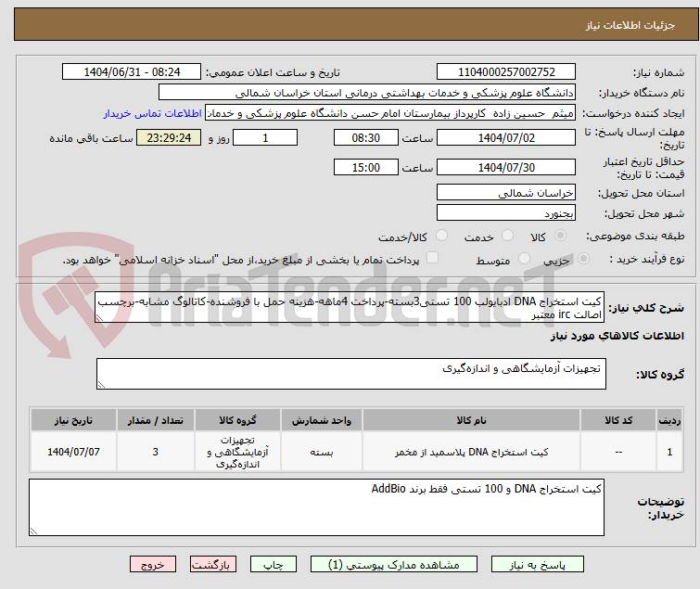Open اطلاعات تماس خریدار link
Image resolution: width=700 pixels, height=589 pixels.
coord(153,113)
